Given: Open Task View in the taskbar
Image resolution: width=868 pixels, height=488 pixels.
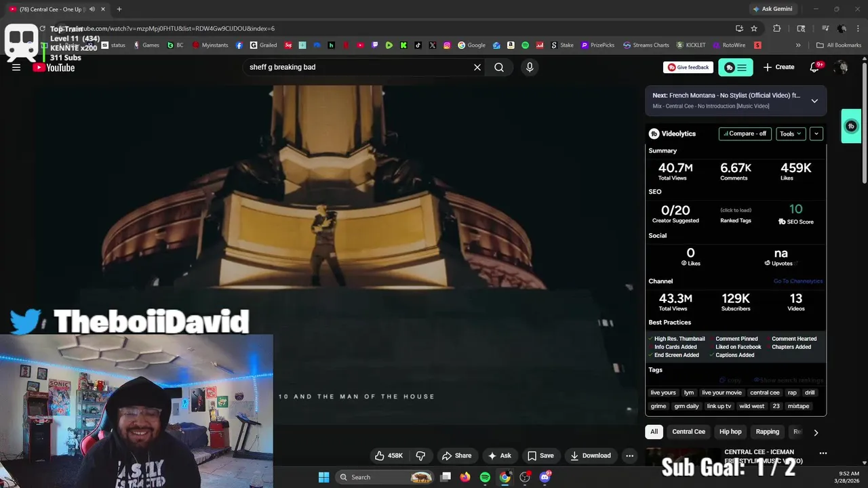Looking at the screenshot, I should point(445,477).
